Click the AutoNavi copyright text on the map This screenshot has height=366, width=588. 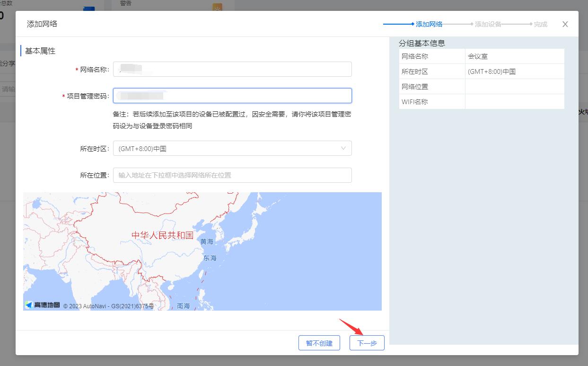tap(108, 306)
